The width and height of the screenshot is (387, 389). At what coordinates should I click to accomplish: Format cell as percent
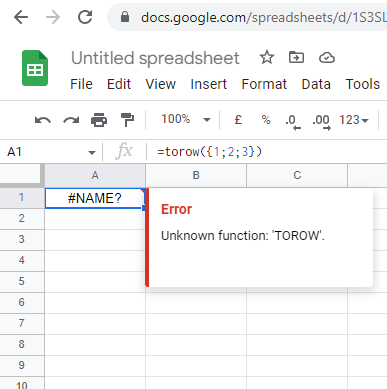pos(266,120)
